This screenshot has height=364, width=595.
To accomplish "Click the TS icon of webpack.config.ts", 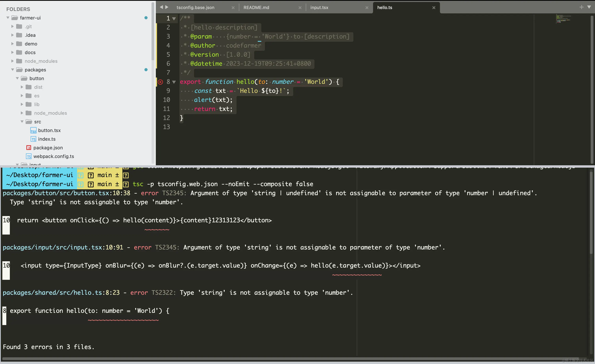I will (29, 156).
